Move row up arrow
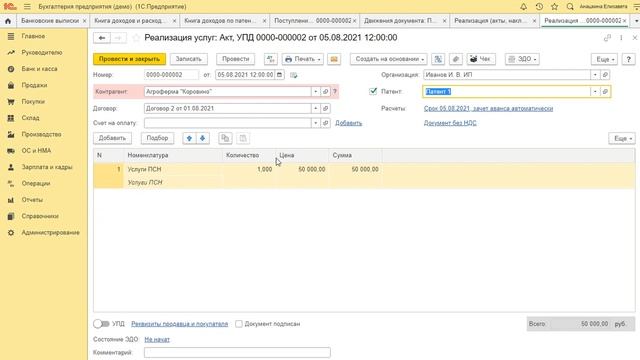 [189, 138]
